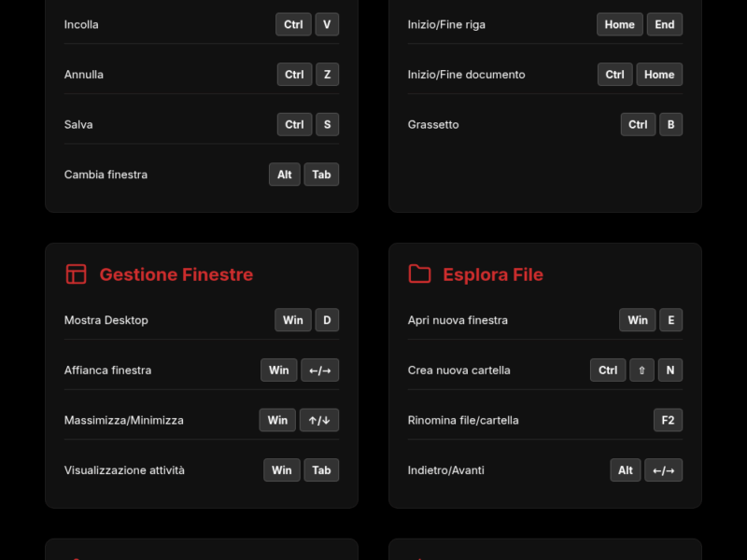
Task: Click the V key in the Incolla row
Action: click(x=327, y=24)
